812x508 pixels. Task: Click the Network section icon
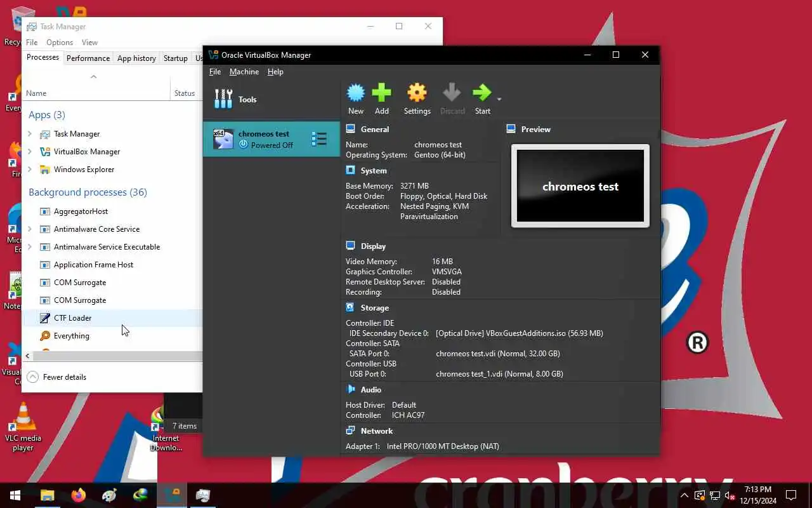(x=350, y=431)
